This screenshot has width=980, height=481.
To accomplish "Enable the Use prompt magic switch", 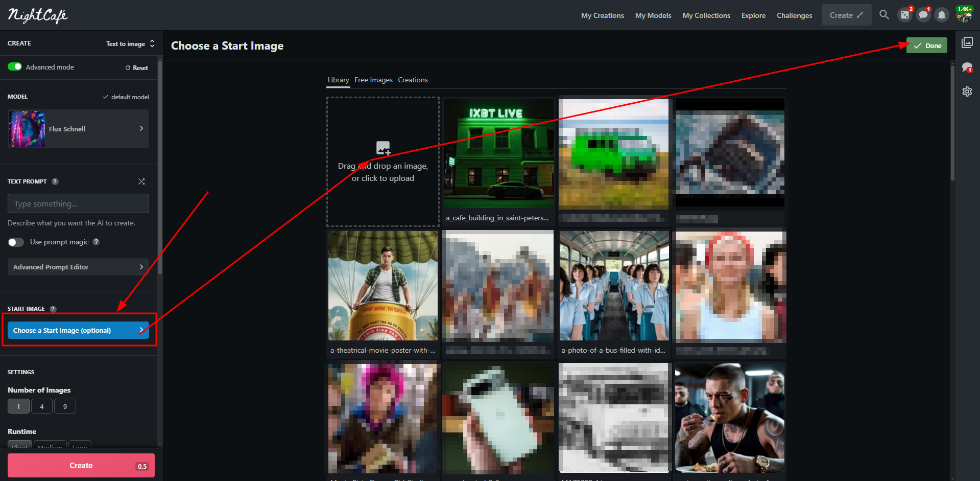I will click(x=16, y=242).
